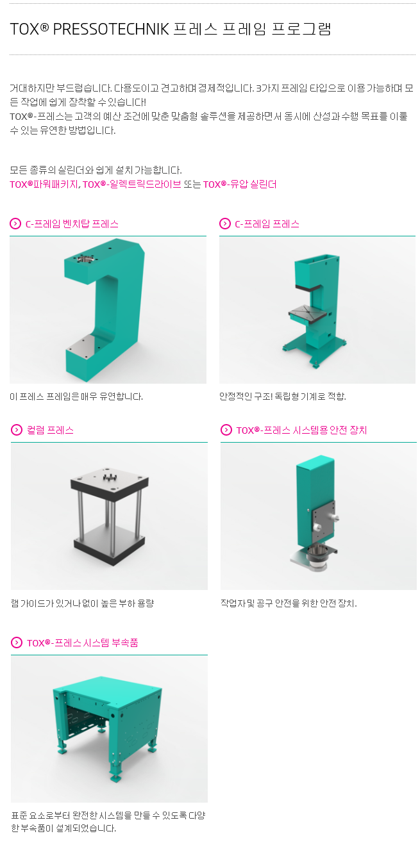Viewport: 420px width, 868px height.
Task: Select the standalone C-frame press image
Action: 317,311
